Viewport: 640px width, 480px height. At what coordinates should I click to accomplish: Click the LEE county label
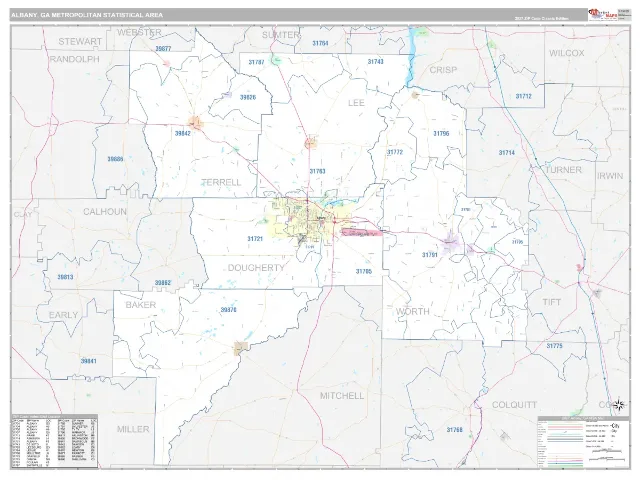click(x=356, y=103)
